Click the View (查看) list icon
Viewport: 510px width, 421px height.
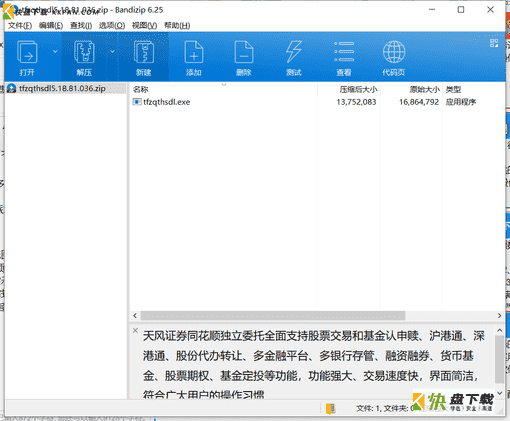344,52
